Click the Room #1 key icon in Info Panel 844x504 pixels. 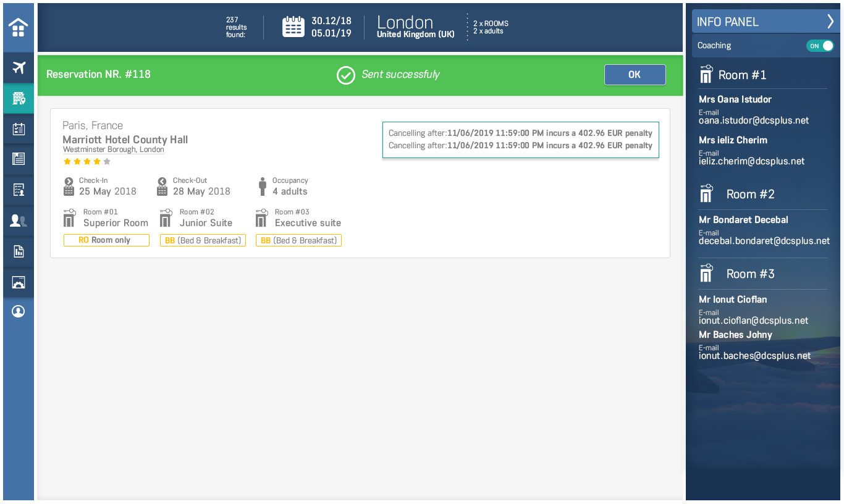point(706,74)
